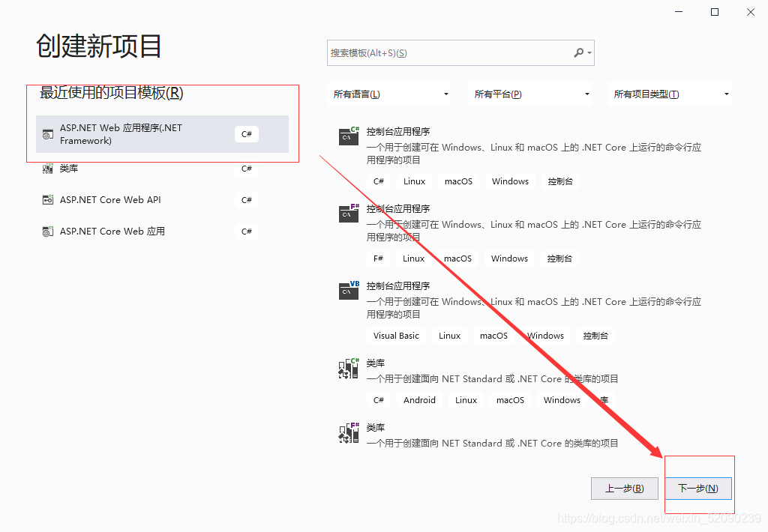
Task: Click Windows tag under VB console app
Action: (x=545, y=336)
